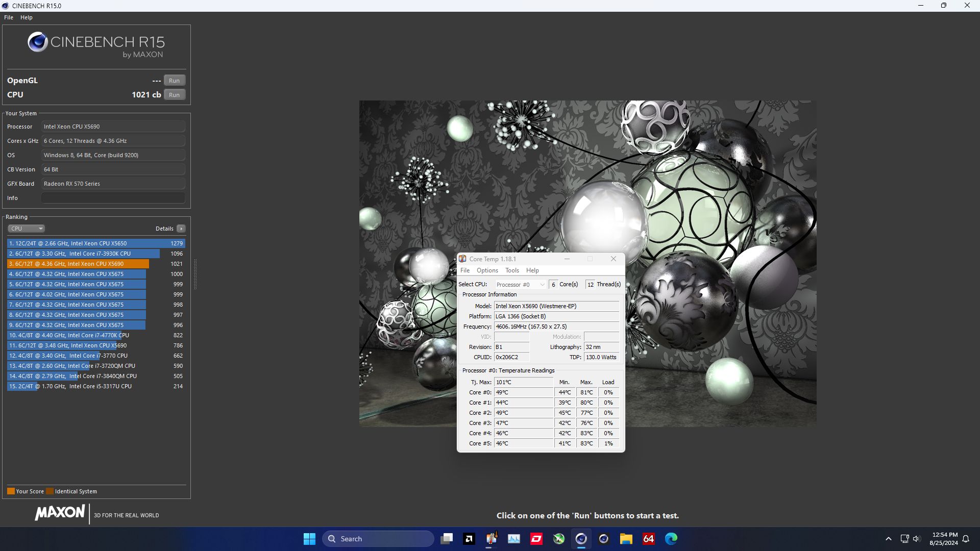Viewport: 980px width, 551px height.
Task: Run the OpenGL benchmark
Action: pyautogui.click(x=174, y=81)
